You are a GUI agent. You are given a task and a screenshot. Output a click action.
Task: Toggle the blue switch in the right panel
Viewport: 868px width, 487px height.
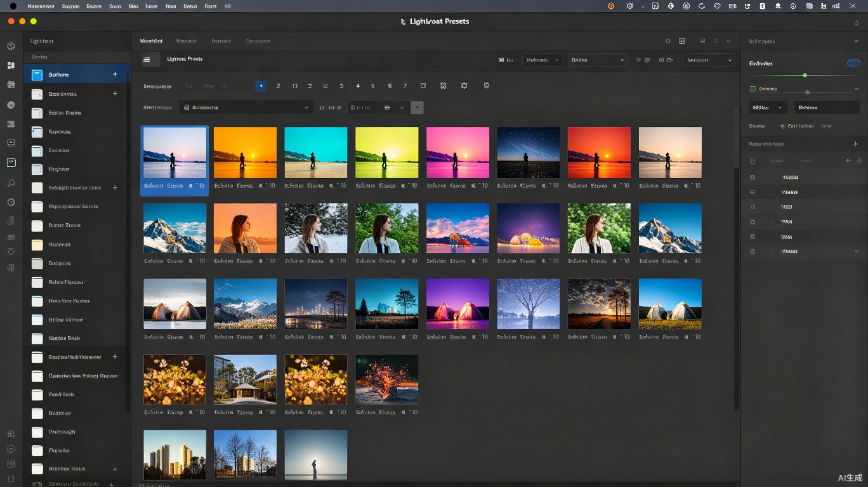point(853,63)
